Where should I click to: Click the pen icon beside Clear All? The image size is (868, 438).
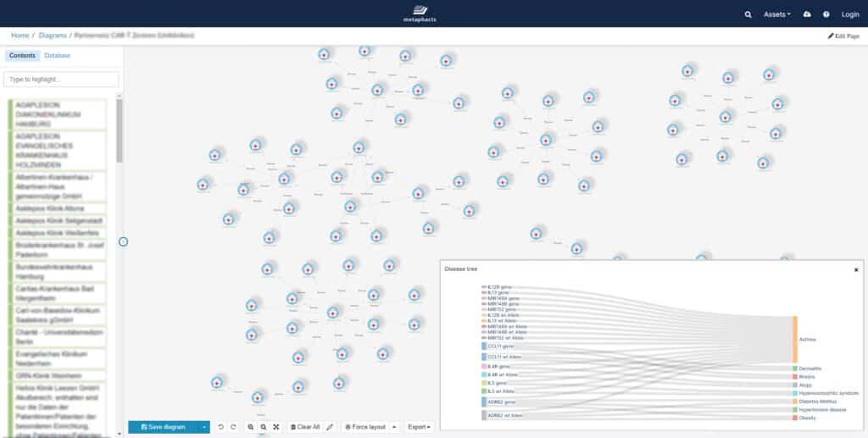pyautogui.click(x=330, y=427)
